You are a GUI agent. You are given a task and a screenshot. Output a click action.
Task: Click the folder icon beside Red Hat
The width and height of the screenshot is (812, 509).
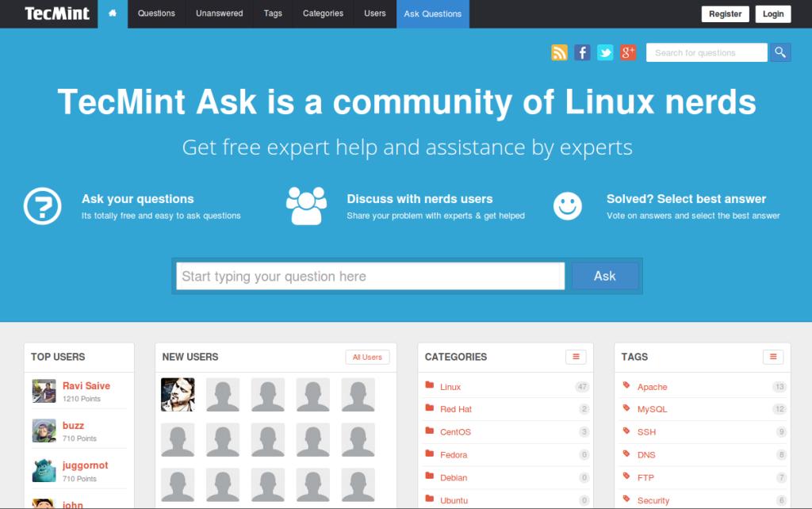pyautogui.click(x=429, y=408)
